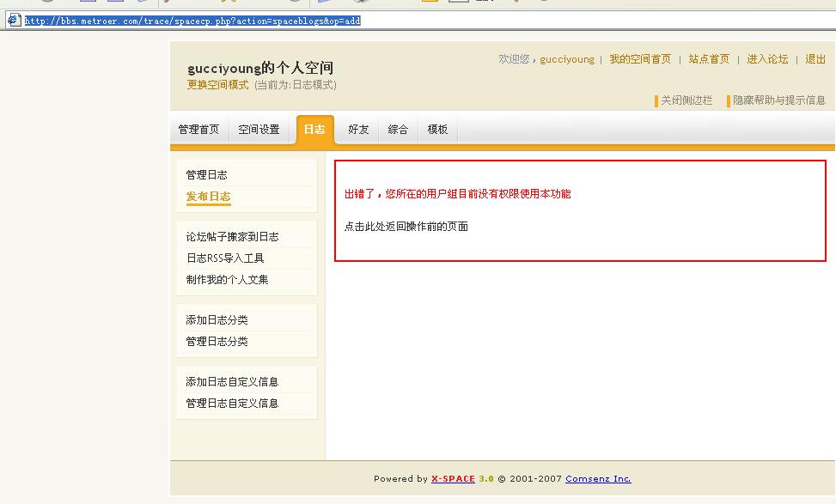Select 制作我的个人文集

[x=227, y=280]
